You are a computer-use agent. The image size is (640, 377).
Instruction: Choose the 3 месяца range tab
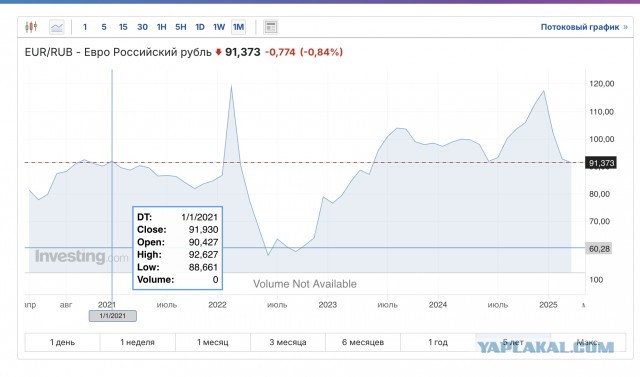click(288, 342)
